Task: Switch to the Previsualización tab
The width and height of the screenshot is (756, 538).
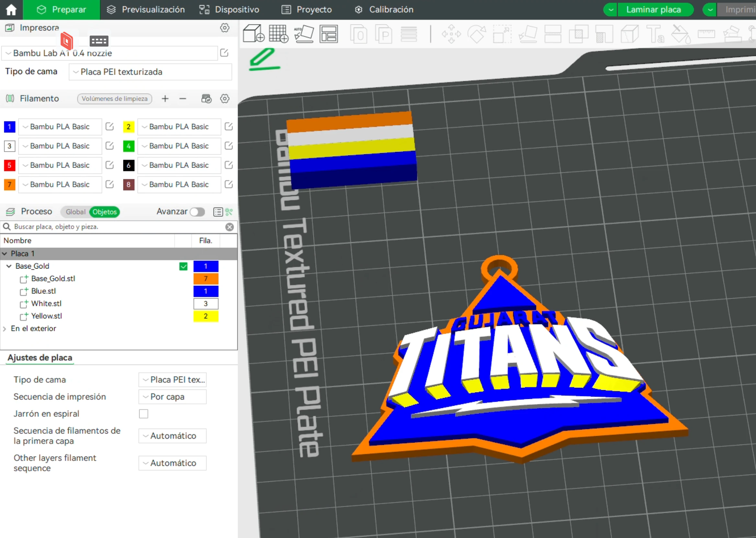Action: coord(146,10)
